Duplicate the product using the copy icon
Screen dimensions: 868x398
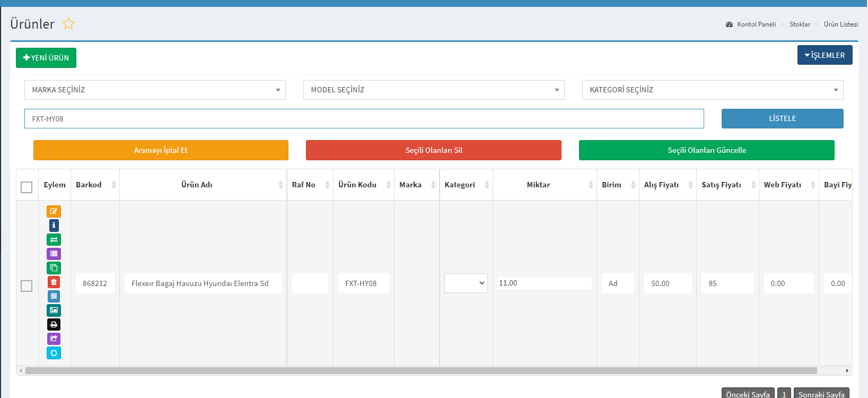tap(54, 268)
